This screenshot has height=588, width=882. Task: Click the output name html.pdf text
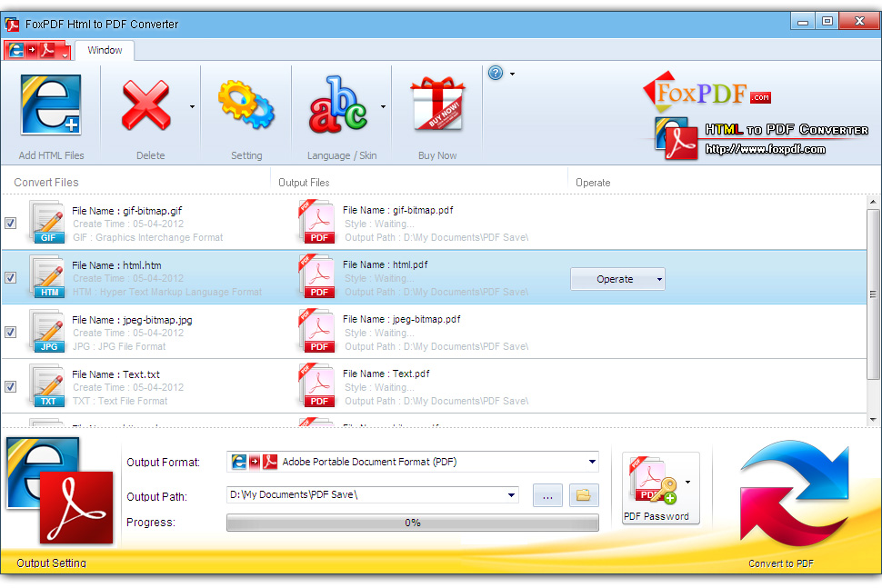point(410,264)
